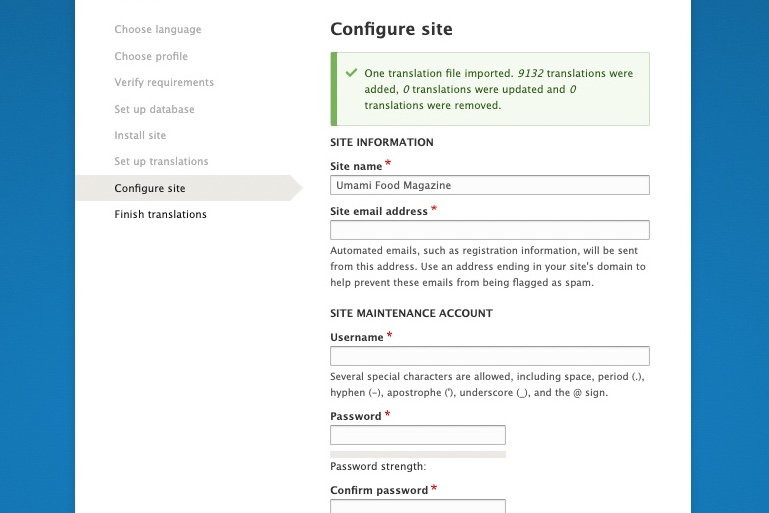Open the Verify requirements step

164,82
